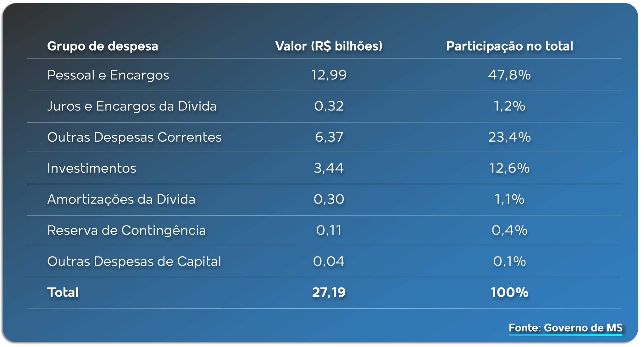Select the 0,30 value cell

click(329, 199)
